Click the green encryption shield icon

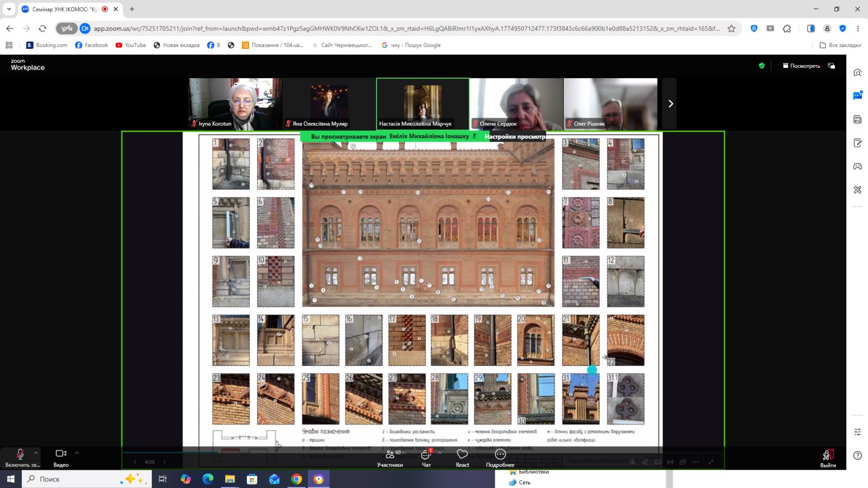tap(762, 66)
